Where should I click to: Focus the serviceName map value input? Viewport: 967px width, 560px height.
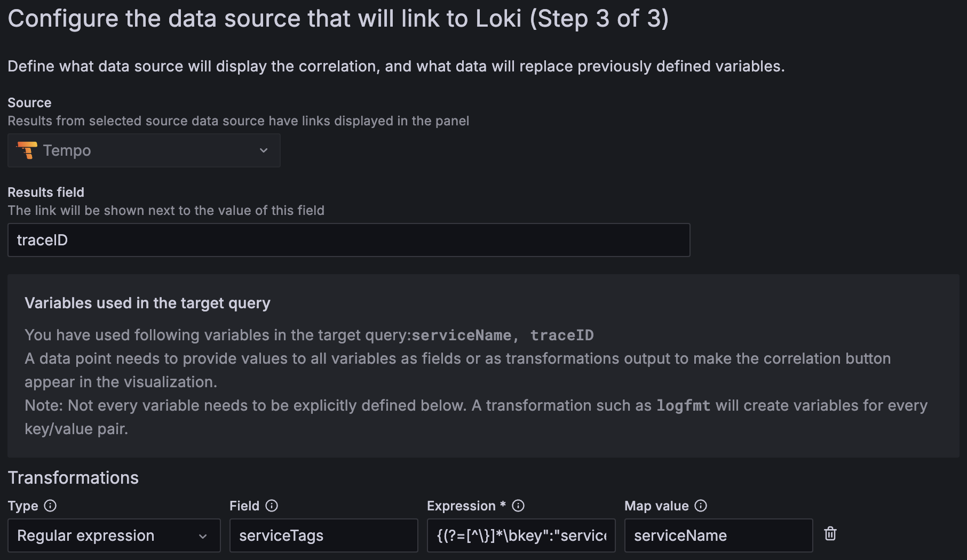718,535
